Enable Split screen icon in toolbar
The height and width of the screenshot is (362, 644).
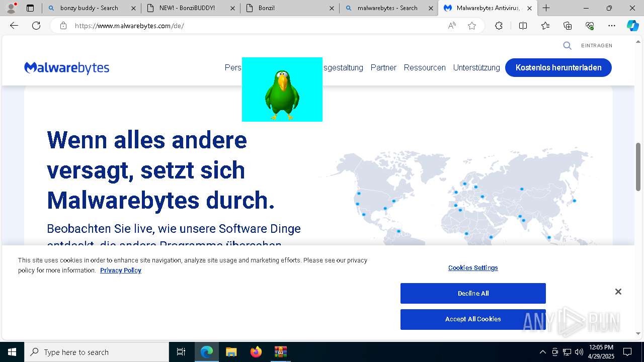(x=523, y=26)
